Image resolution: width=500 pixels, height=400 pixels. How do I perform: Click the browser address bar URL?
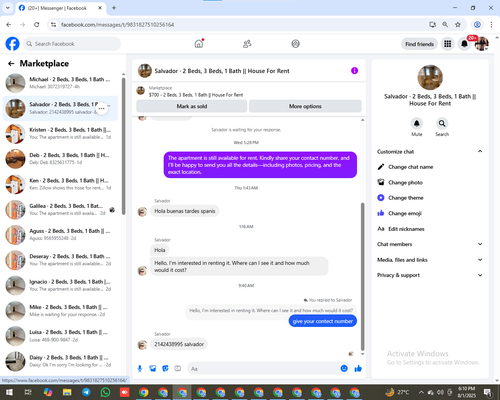click(118, 25)
